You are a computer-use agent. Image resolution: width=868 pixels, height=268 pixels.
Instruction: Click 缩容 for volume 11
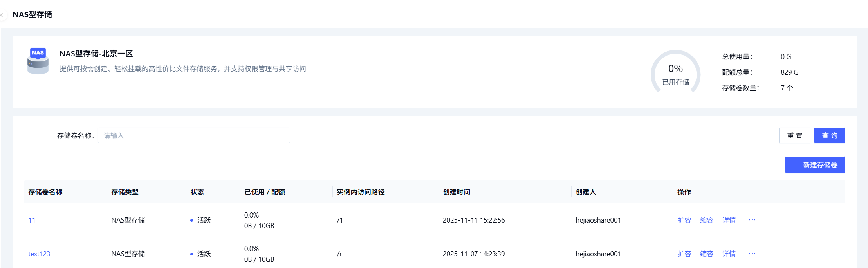point(707,220)
